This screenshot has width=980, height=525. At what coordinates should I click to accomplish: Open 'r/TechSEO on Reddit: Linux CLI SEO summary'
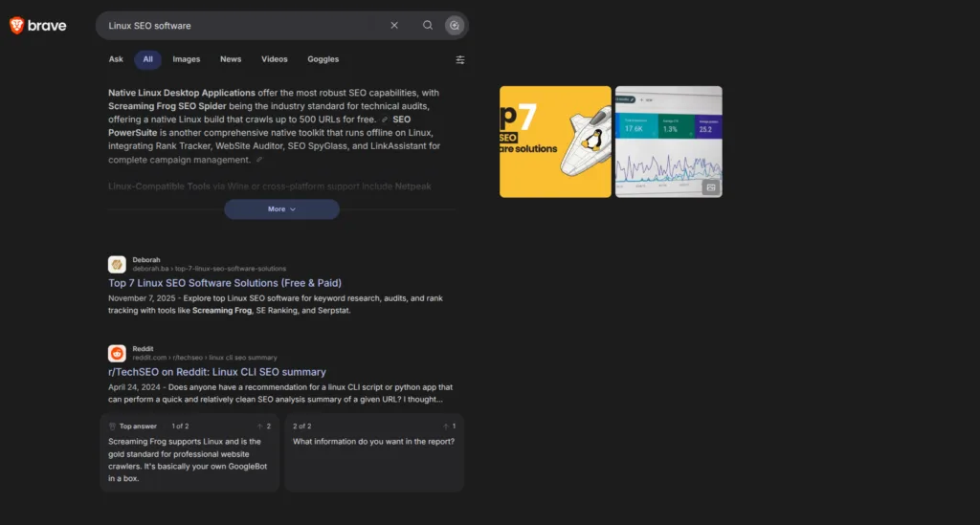click(217, 372)
